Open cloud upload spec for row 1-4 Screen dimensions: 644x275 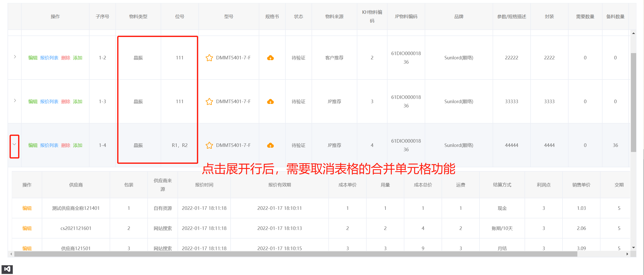click(x=270, y=145)
